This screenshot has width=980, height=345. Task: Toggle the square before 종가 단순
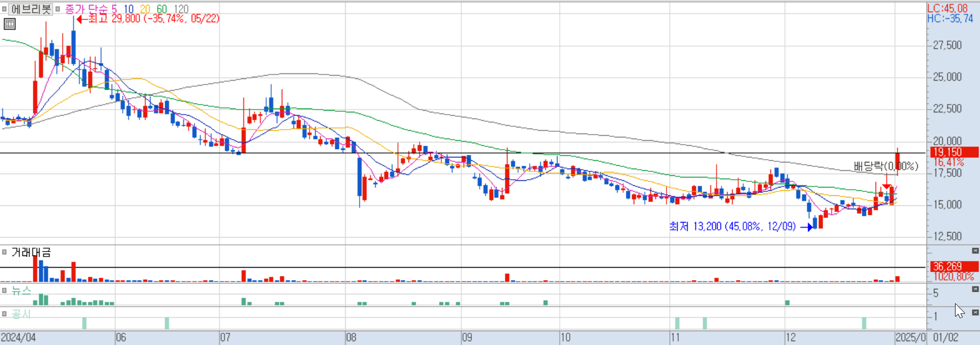click(x=58, y=9)
